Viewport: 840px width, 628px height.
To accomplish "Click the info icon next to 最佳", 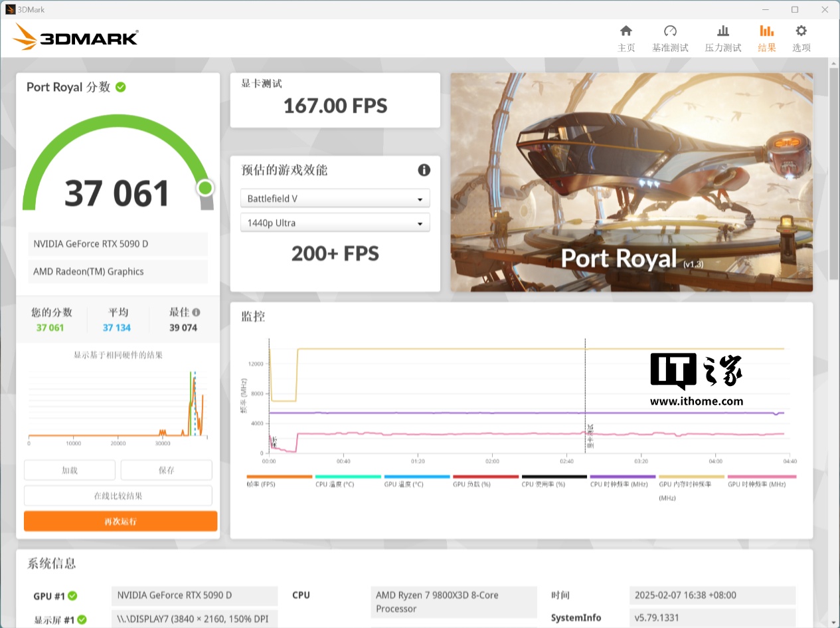I will [x=196, y=312].
